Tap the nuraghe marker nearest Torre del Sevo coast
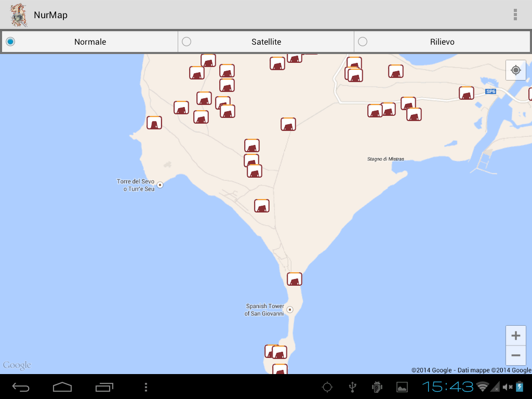Screen dimensions: 532x399 click(154, 123)
